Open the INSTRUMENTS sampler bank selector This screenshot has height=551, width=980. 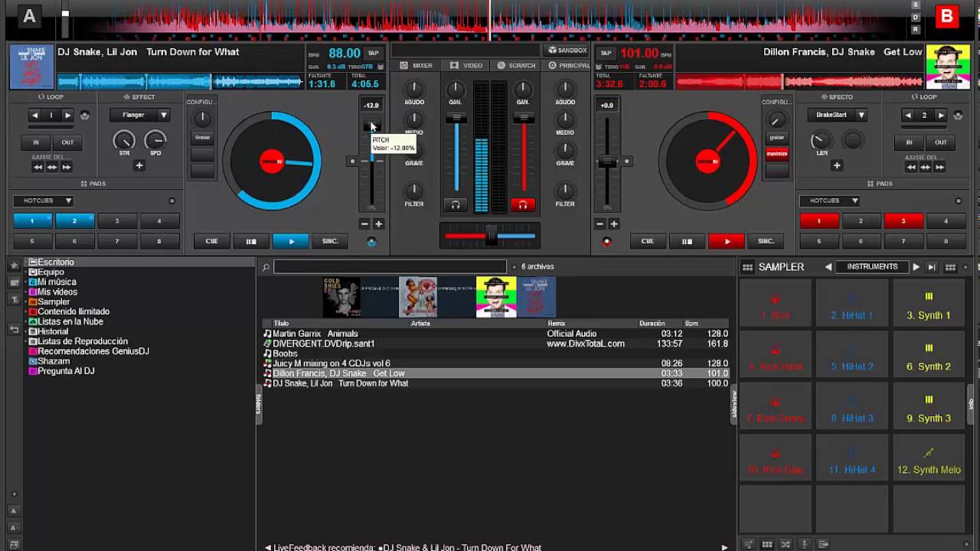(872, 267)
